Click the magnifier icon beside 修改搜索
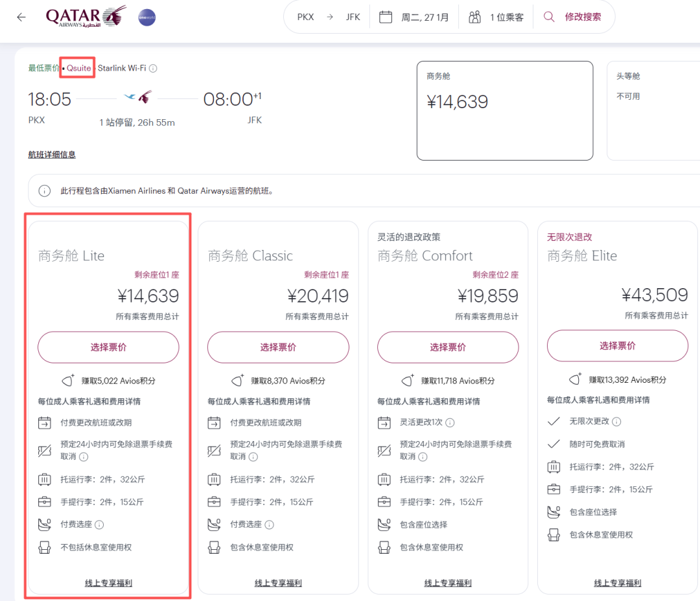 (549, 17)
